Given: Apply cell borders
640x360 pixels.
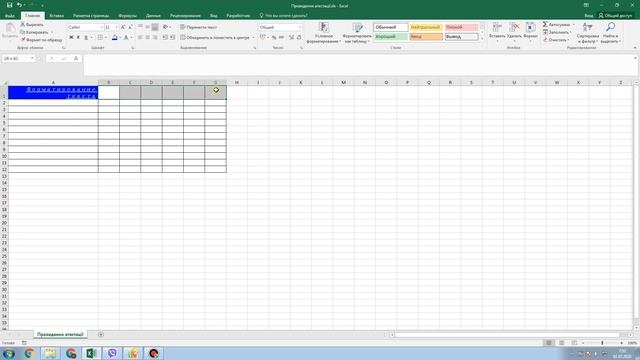Looking at the screenshot, I should (x=100, y=37).
